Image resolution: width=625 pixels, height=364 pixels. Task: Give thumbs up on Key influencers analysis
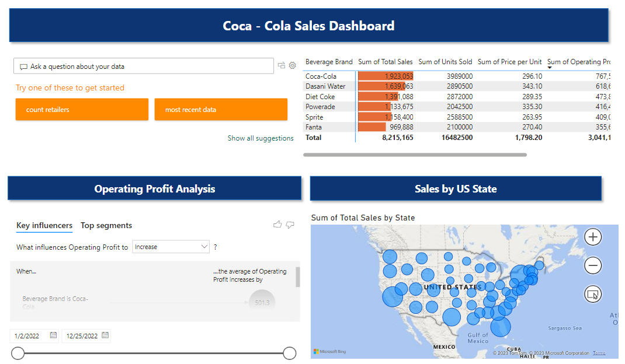pyautogui.click(x=277, y=225)
